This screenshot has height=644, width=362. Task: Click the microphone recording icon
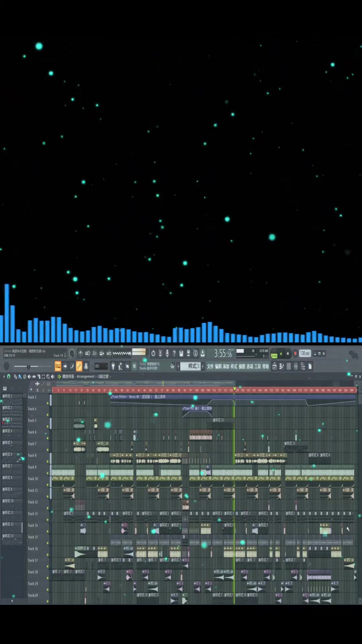pyautogui.click(x=167, y=353)
